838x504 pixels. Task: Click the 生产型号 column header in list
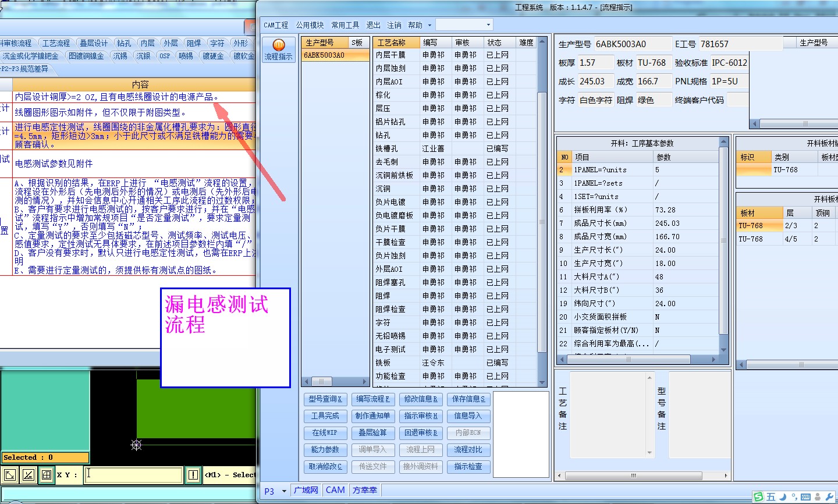coord(325,42)
